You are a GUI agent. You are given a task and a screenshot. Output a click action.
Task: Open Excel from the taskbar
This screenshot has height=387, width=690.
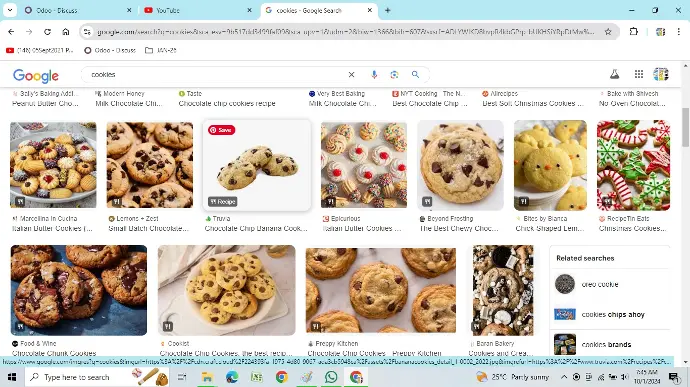pos(257,377)
